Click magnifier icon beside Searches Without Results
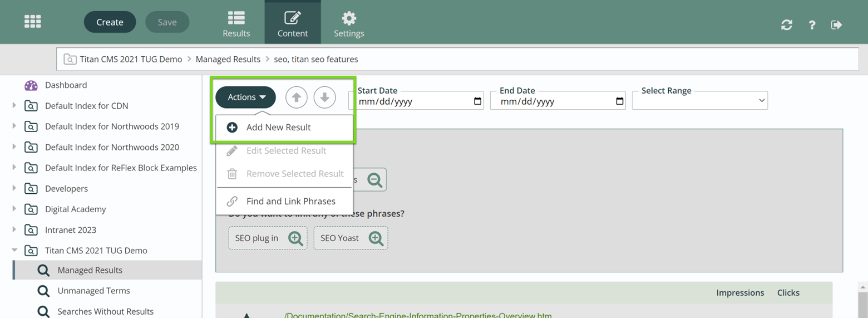 pos(43,311)
